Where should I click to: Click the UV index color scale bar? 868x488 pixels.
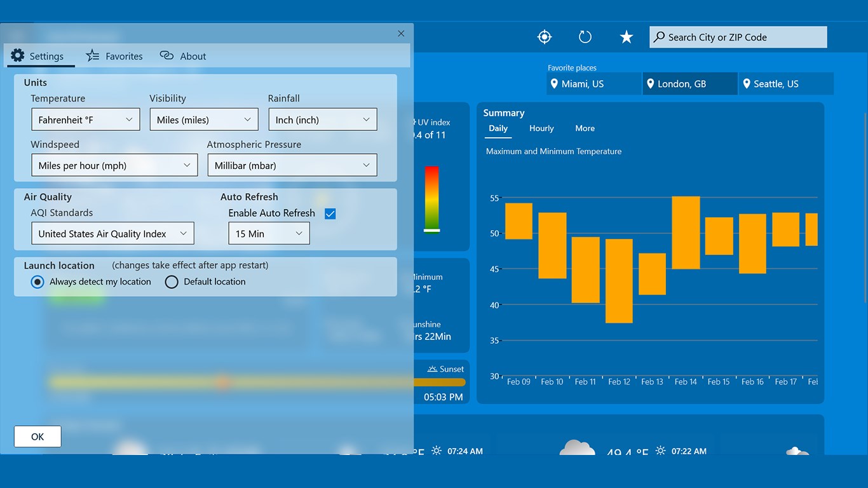pos(432,200)
